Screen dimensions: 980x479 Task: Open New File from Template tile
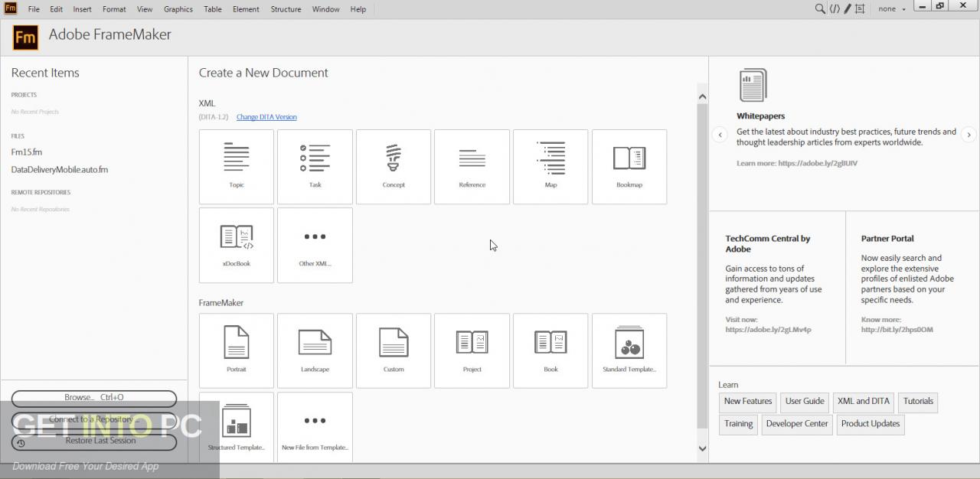click(x=315, y=427)
